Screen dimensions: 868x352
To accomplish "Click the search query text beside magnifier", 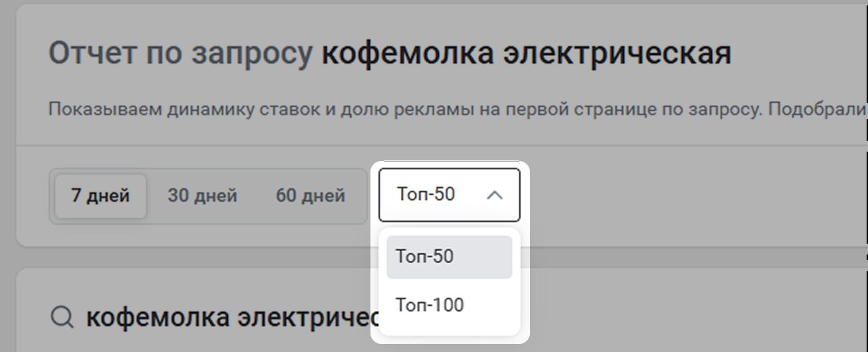I will click(x=230, y=317).
